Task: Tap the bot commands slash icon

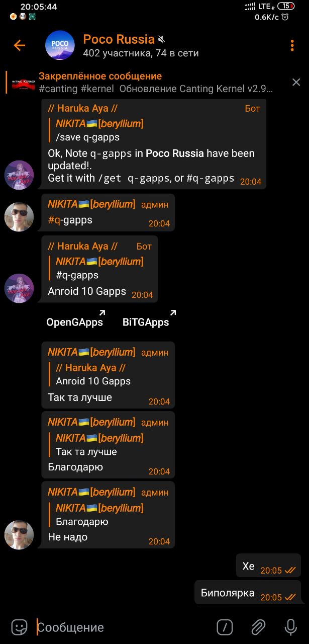Action: [225, 627]
